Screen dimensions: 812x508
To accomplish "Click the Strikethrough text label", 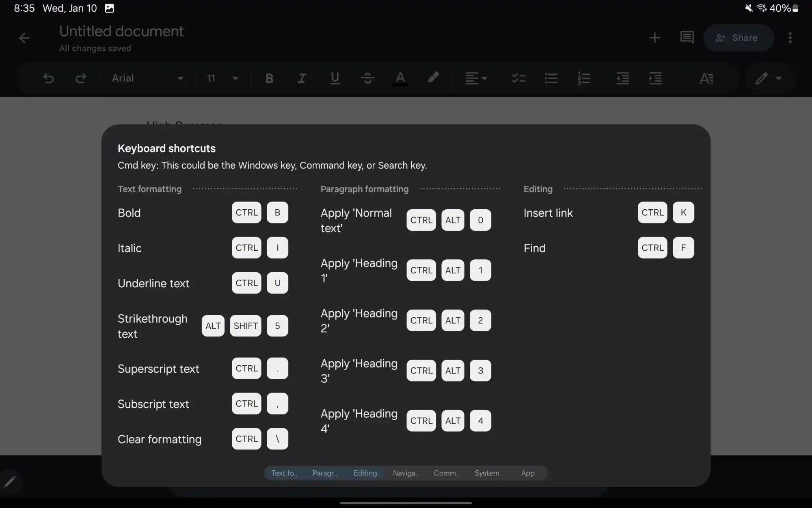I will 153,326.
